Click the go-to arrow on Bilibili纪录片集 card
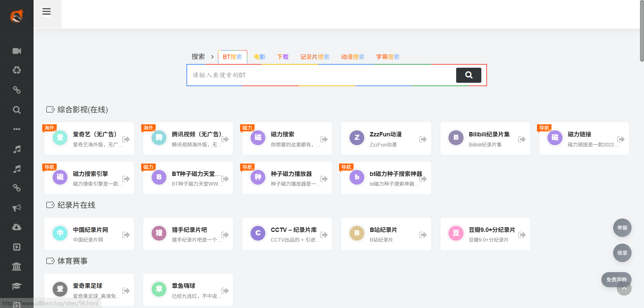Screen dimensions: 644x308 [522, 139]
